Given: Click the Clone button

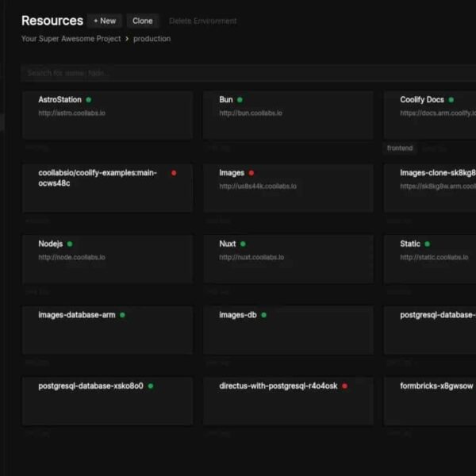Looking at the screenshot, I should point(142,21).
